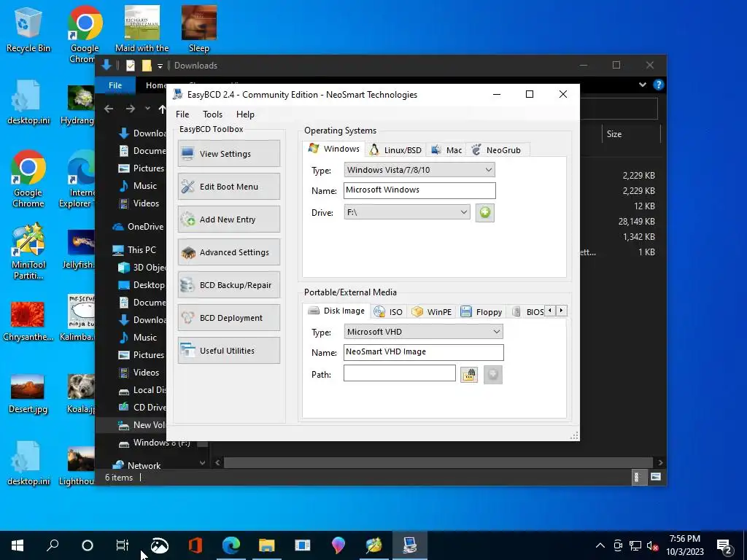The height and width of the screenshot is (560, 747).
Task: Open View Settings in EasyBCD Toolbox
Action: [228, 153]
